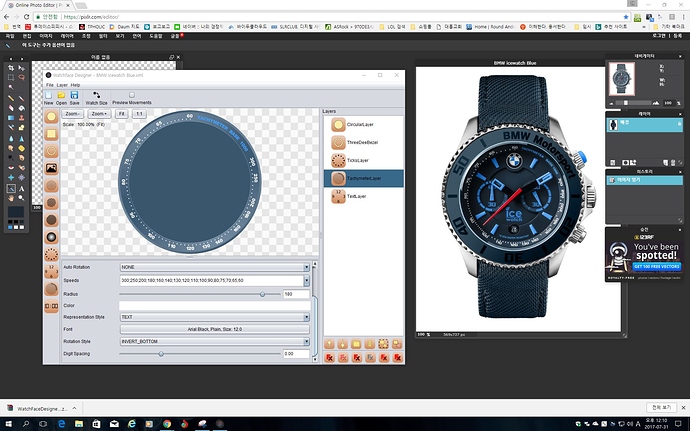Click the taskbar search icon

[26, 424]
